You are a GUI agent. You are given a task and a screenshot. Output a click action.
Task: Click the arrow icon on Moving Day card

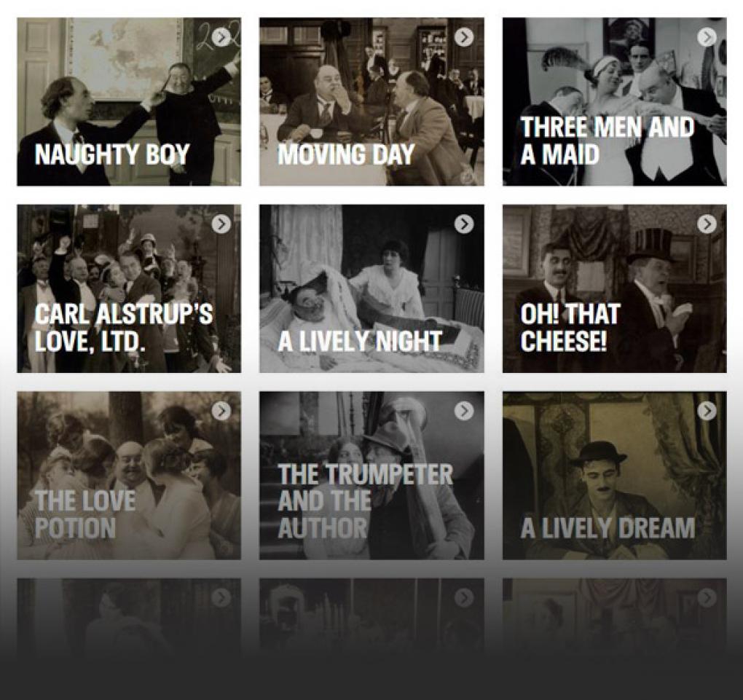pos(464,37)
